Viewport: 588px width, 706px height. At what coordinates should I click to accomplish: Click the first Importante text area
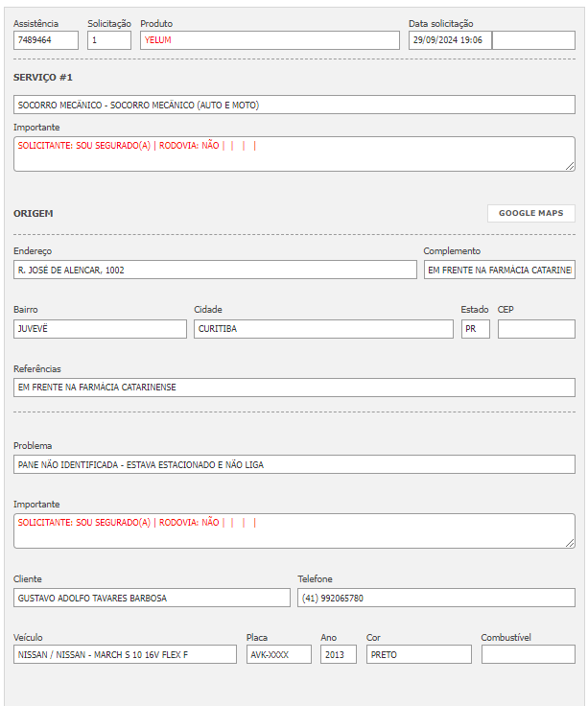pos(294,153)
